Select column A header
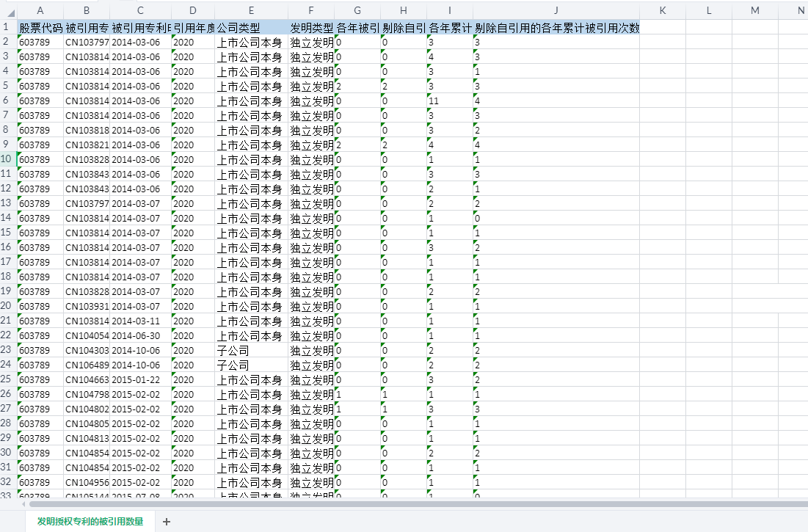The height and width of the screenshot is (532, 808). pos(40,10)
